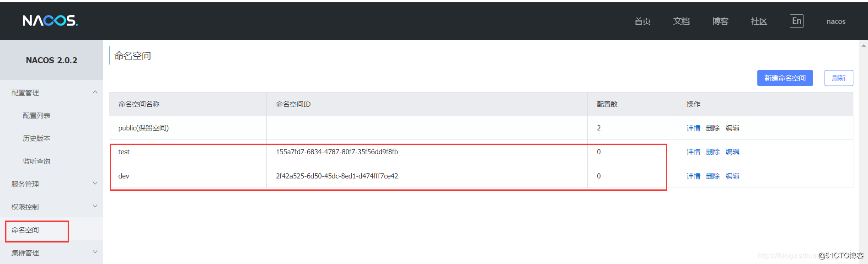Open 历史版本 in the sidebar
Viewport: 868px width, 264px height.
pos(37,139)
